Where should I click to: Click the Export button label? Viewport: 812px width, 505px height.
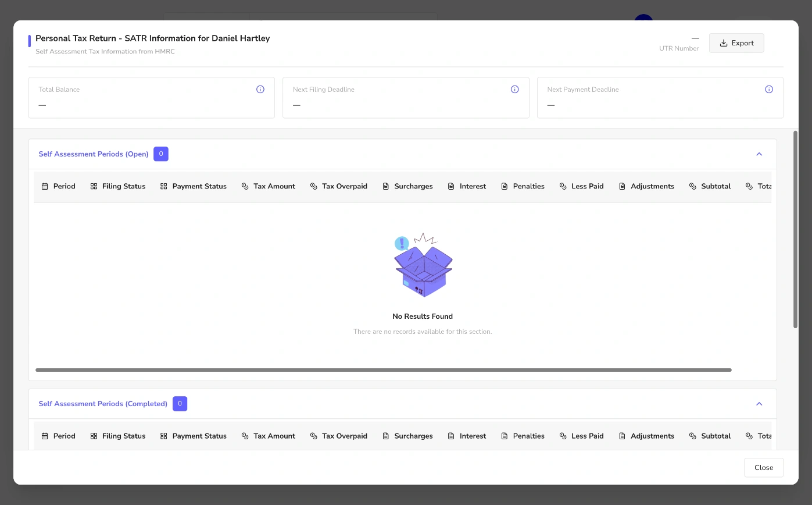click(x=743, y=43)
